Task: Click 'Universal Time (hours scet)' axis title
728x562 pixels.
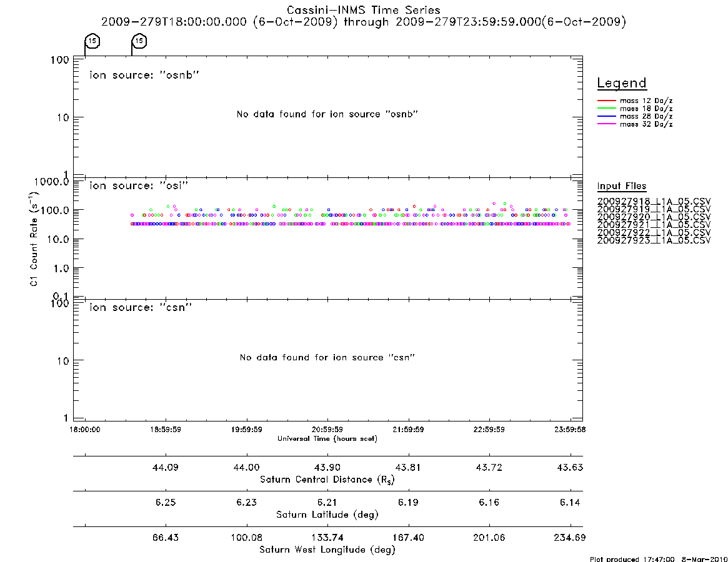Action: [327, 438]
